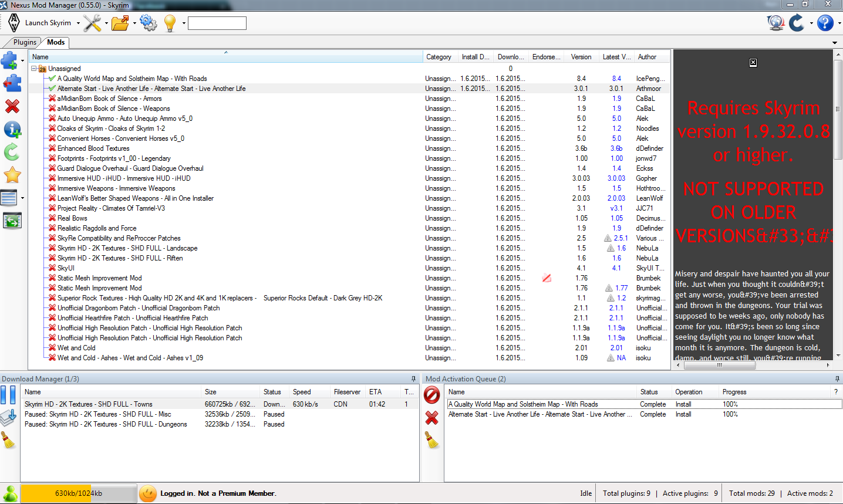Pause downloads with the blue pause icon
Screen dimensions: 843x504
(x=8, y=394)
